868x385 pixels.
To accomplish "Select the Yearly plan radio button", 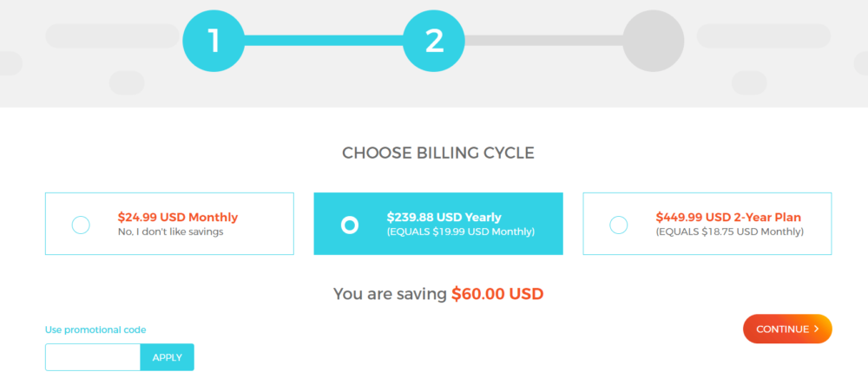I will pyautogui.click(x=350, y=225).
